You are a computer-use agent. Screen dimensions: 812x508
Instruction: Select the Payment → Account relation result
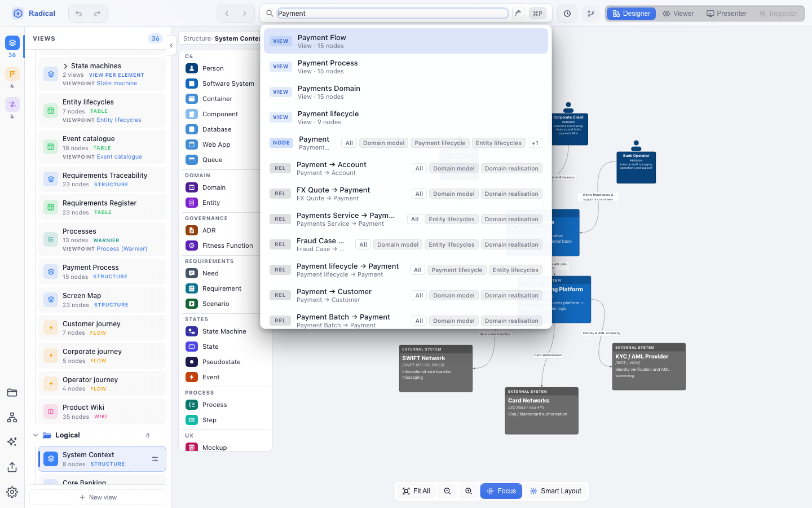406,168
